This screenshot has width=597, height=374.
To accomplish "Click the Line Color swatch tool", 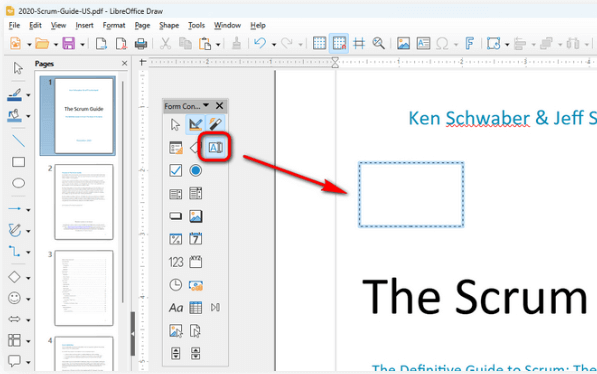I will point(14,94).
